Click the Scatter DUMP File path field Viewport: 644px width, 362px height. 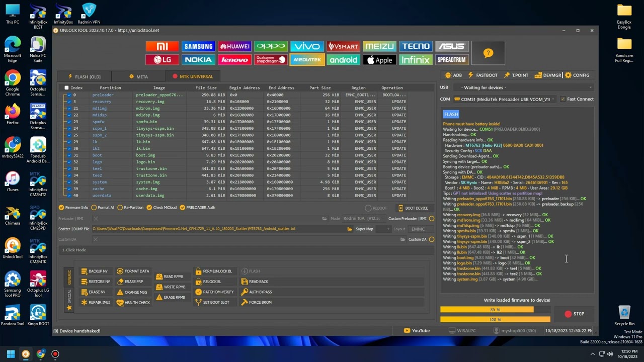tap(218, 229)
